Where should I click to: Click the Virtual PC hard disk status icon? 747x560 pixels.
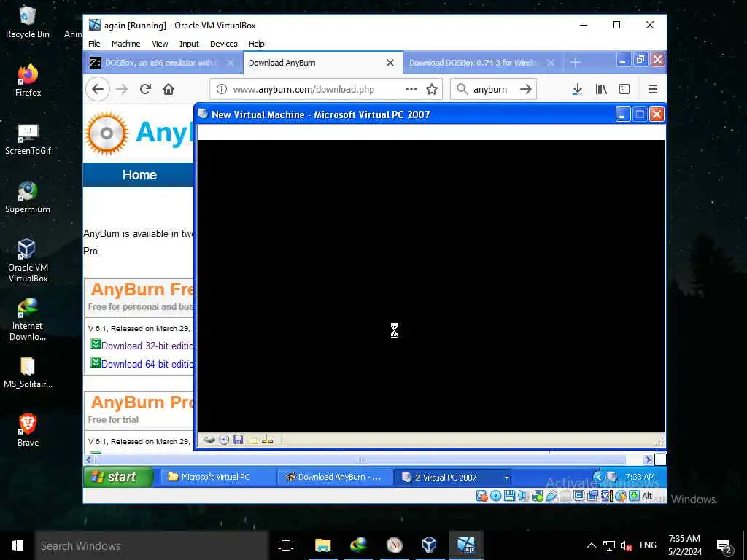coord(209,440)
